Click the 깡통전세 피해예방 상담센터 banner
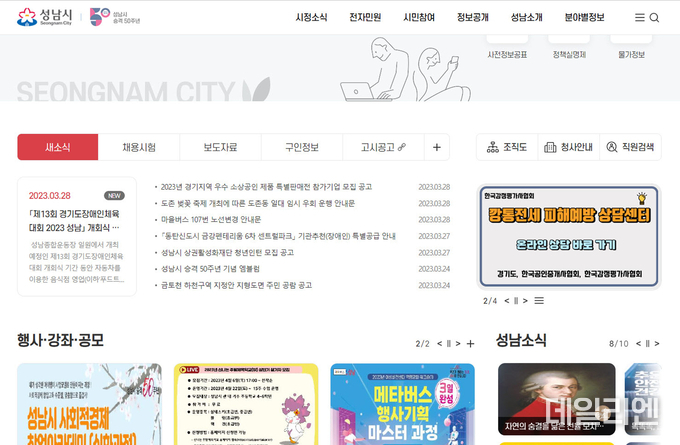 569,236
